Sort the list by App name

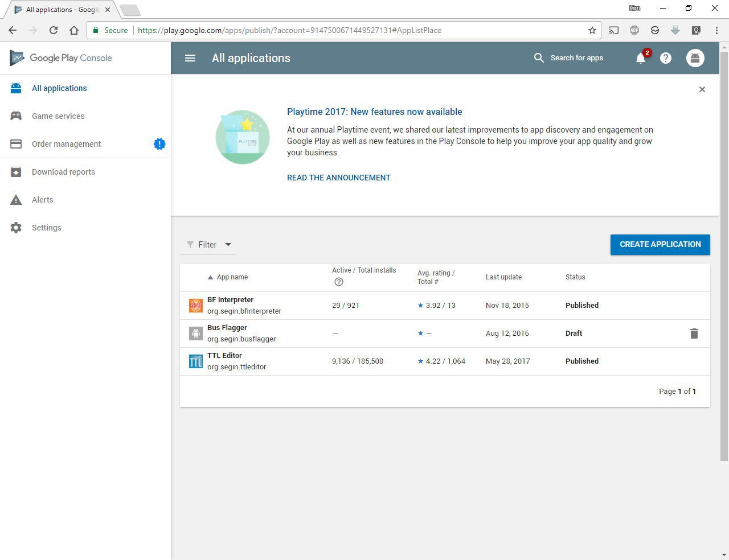point(232,277)
